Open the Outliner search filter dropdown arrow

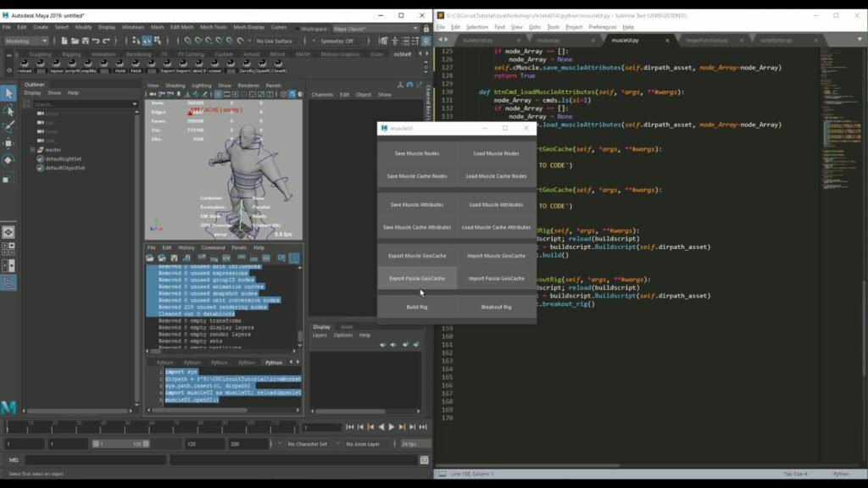point(135,104)
